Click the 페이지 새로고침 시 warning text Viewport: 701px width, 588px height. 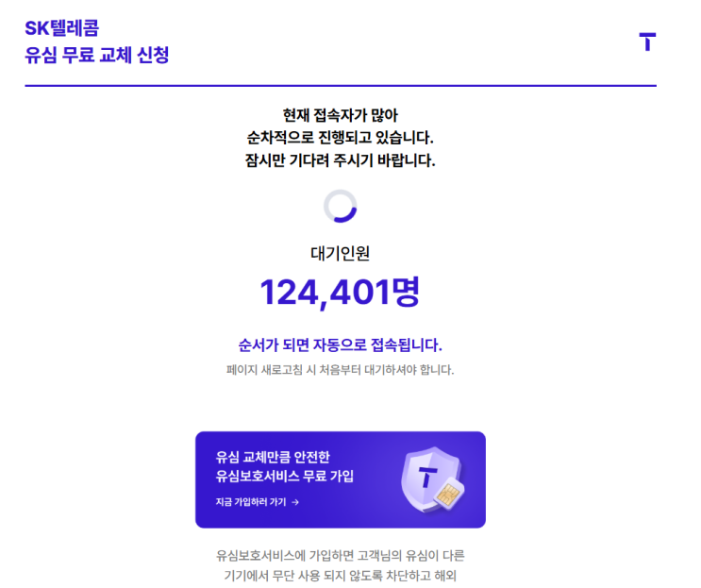tap(340, 370)
